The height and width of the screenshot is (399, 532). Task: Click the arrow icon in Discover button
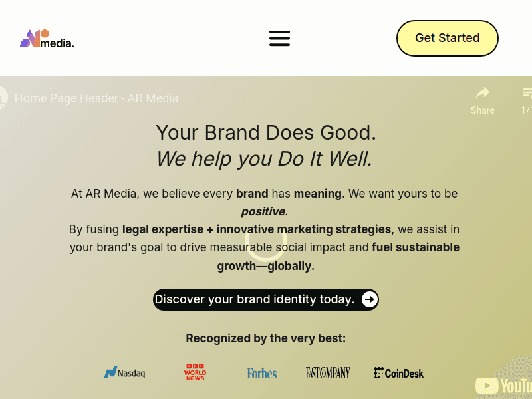370,299
